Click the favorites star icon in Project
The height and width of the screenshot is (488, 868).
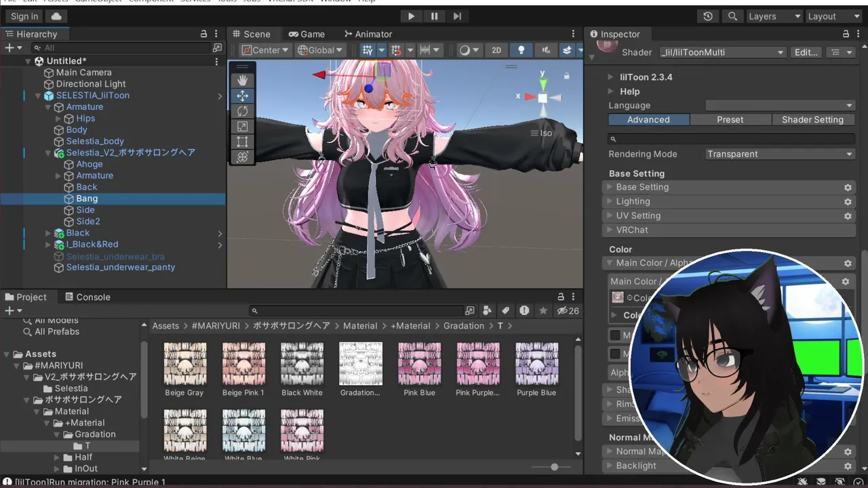pos(542,310)
